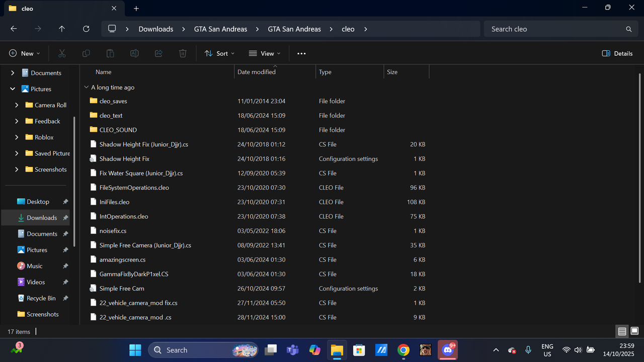Open Windows Start menu

coord(135,350)
